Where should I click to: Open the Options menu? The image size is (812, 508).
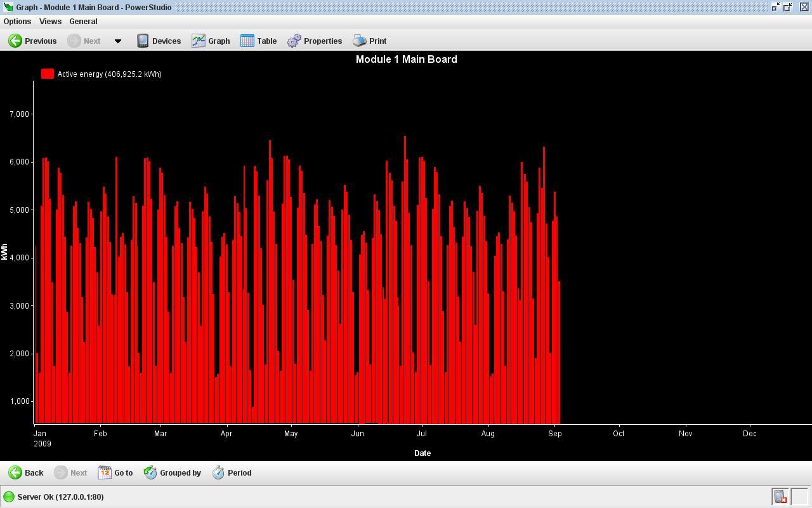pyautogui.click(x=17, y=21)
